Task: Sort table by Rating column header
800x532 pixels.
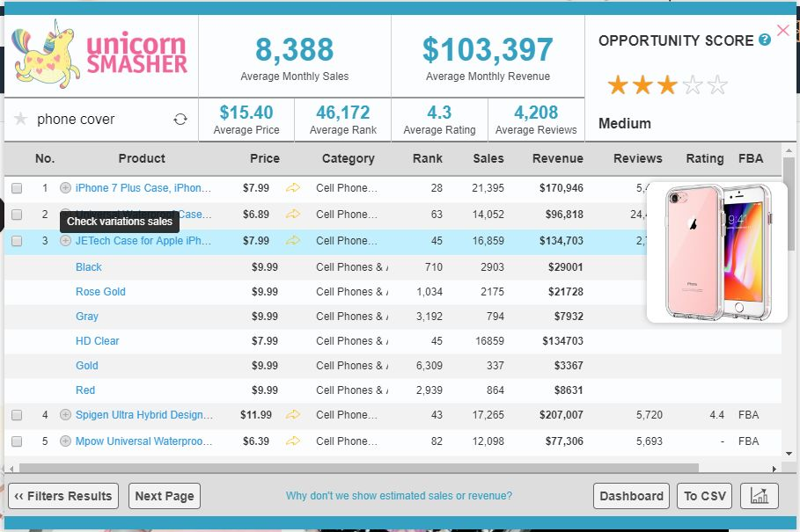Action: pos(705,158)
